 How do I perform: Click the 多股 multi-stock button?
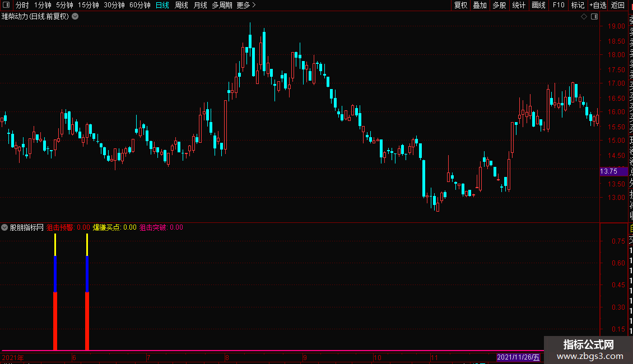(x=499, y=5)
